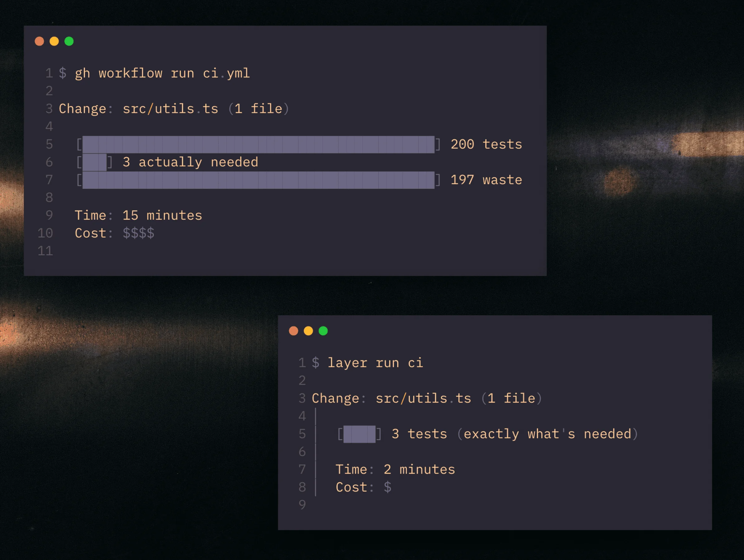The height and width of the screenshot is (560, 744).
Task: Click red close dot on bottom terminal
Action: coord(294,331)
